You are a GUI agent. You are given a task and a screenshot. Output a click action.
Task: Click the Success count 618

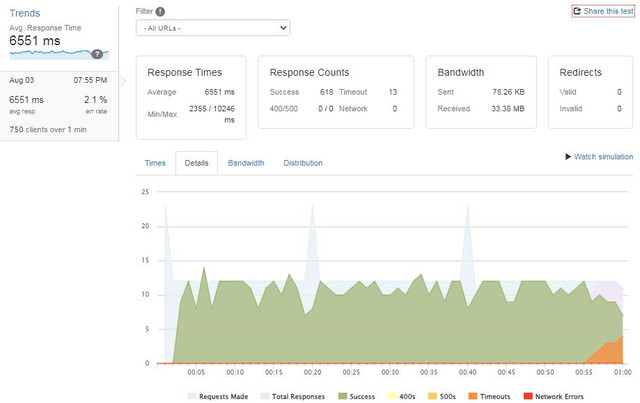click(327, 92)
